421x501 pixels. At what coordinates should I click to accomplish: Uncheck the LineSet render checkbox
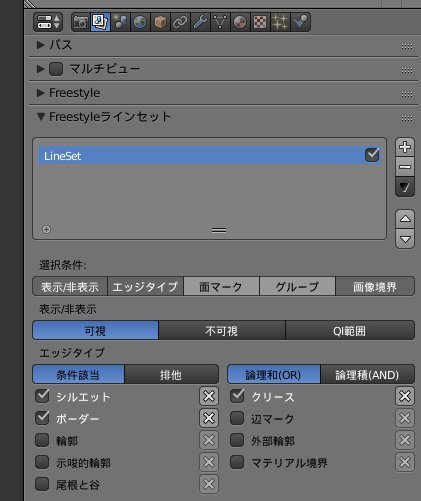click(x=372, y=155)
